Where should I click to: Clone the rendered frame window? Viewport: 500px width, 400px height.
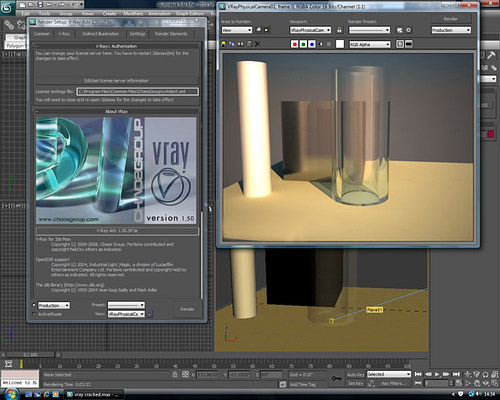pos(240,44)
